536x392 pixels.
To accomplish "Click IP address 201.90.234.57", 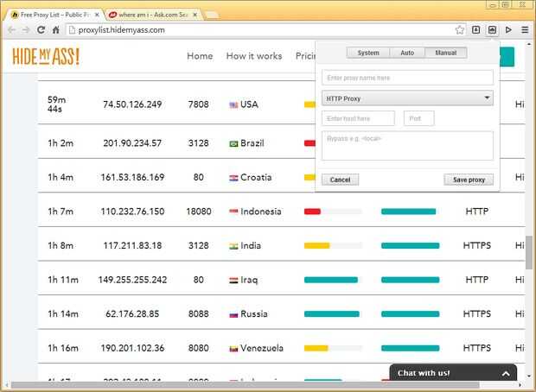I will [132, 143].
